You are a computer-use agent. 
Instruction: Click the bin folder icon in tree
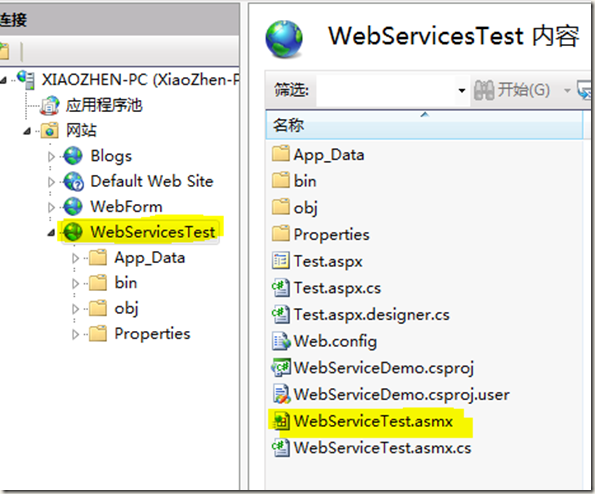[x=98, y=283]
